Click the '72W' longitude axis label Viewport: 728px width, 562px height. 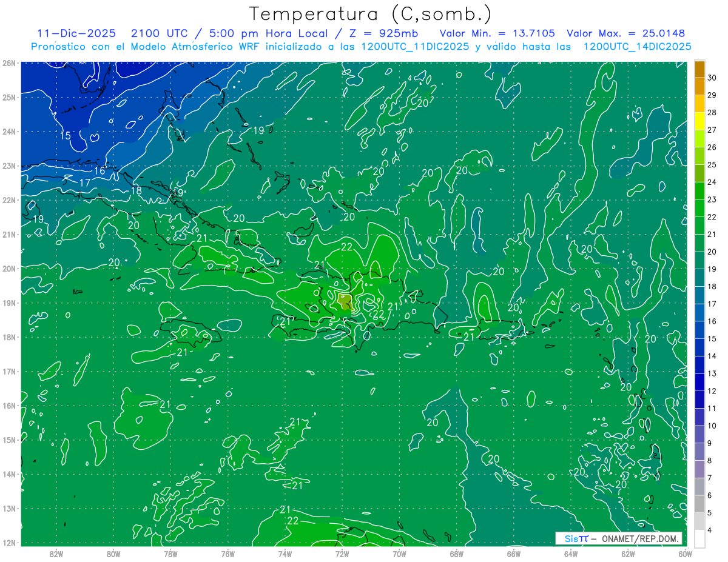click(342, 554)
